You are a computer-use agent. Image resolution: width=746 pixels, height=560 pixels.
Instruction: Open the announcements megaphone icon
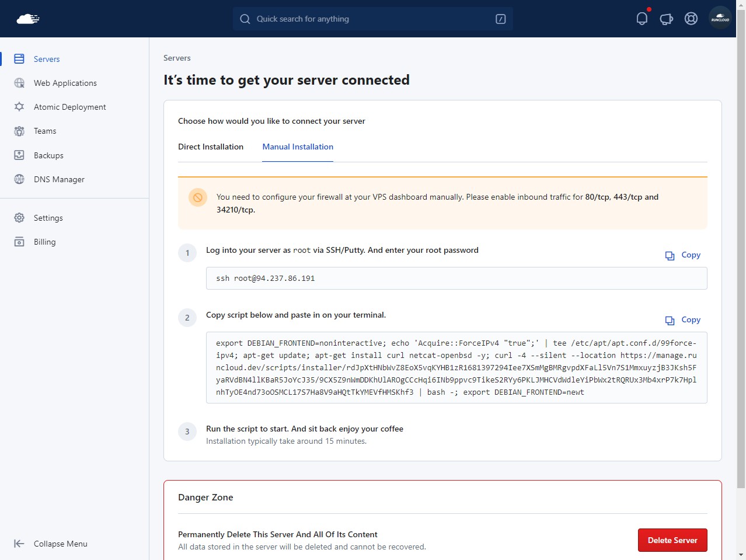tap(666, 19)
